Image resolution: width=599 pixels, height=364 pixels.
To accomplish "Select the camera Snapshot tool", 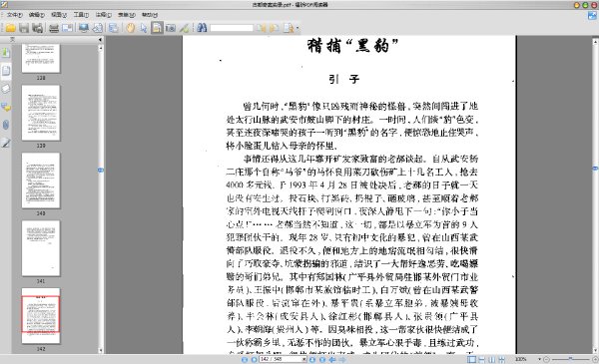I will pyautogui.click(x=171, y=28).
